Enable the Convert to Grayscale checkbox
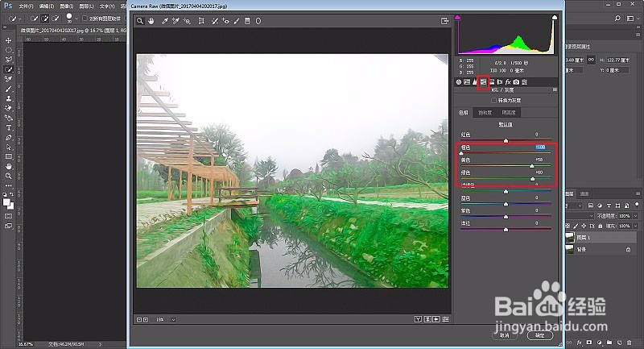The width and height of the screenshot is (644, 349). [493, 101]
